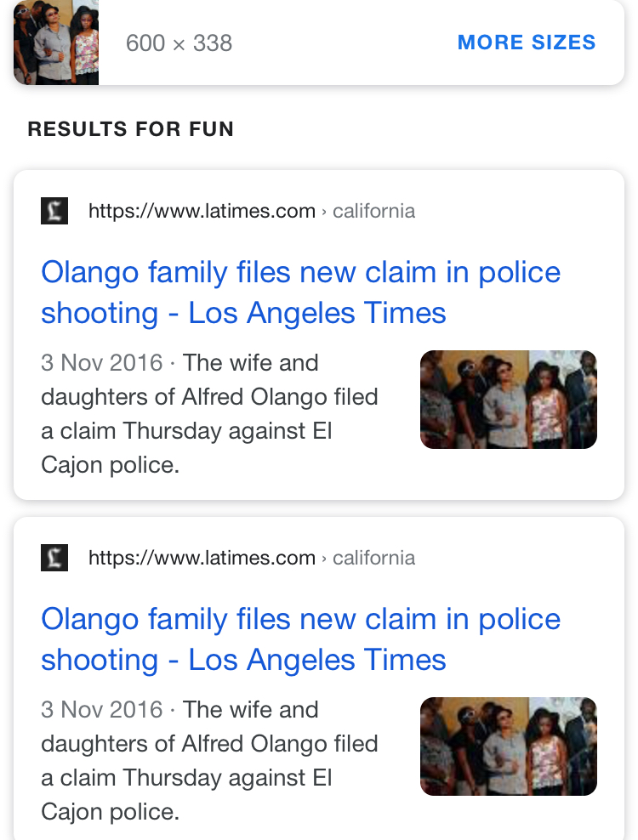This screenshot has height=840, width=638.
Task: Tap the searched image thumbnail beside 600 × 338
Action: click(x=56, y=43)
